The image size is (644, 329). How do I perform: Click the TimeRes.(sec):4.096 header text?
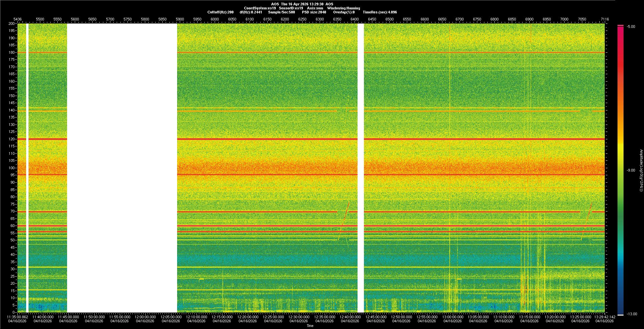tap(380, 12)
